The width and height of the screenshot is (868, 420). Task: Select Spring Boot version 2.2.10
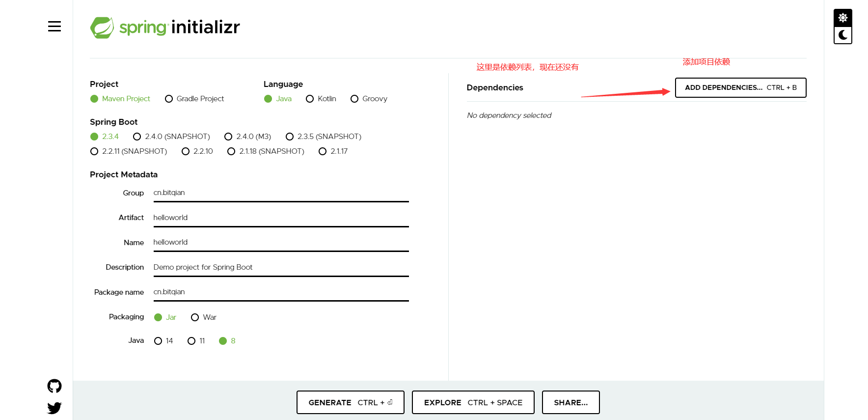pos(197,151)
